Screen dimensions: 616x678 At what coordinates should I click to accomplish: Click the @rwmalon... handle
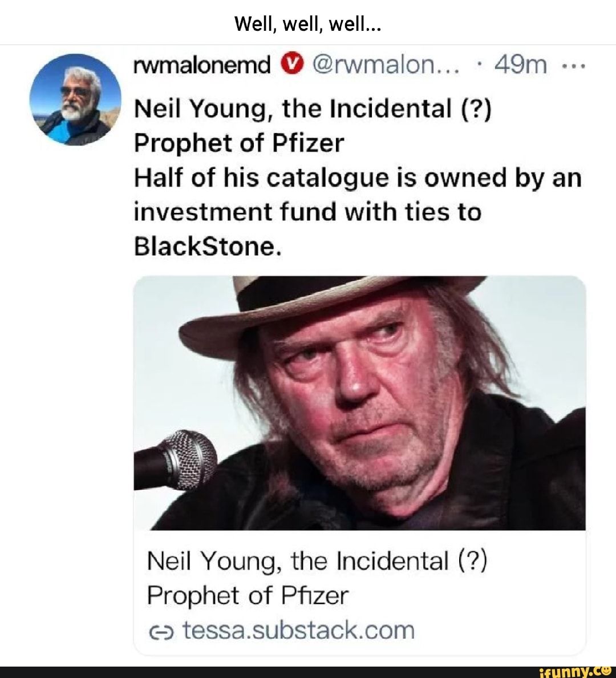click(x=383, y=65)
